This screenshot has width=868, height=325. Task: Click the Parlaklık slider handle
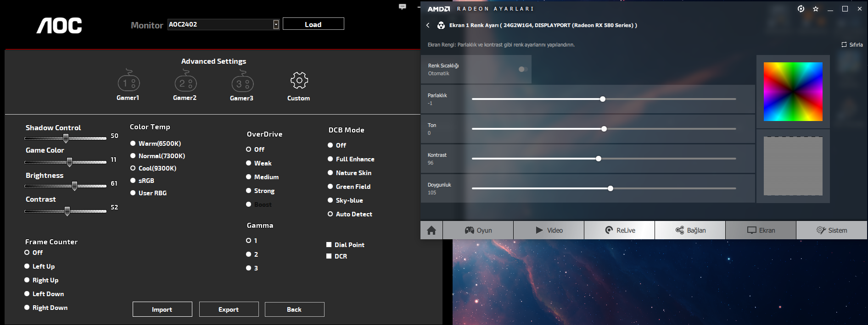(x=603, y=99)
